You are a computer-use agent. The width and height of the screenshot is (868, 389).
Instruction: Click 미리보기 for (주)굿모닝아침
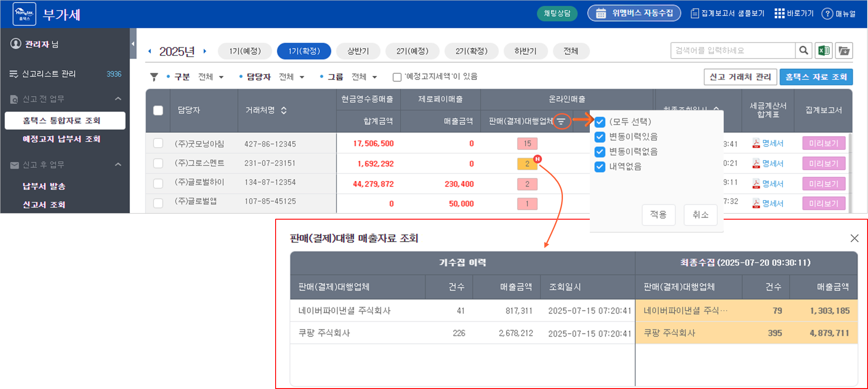[x=824, y=143]
